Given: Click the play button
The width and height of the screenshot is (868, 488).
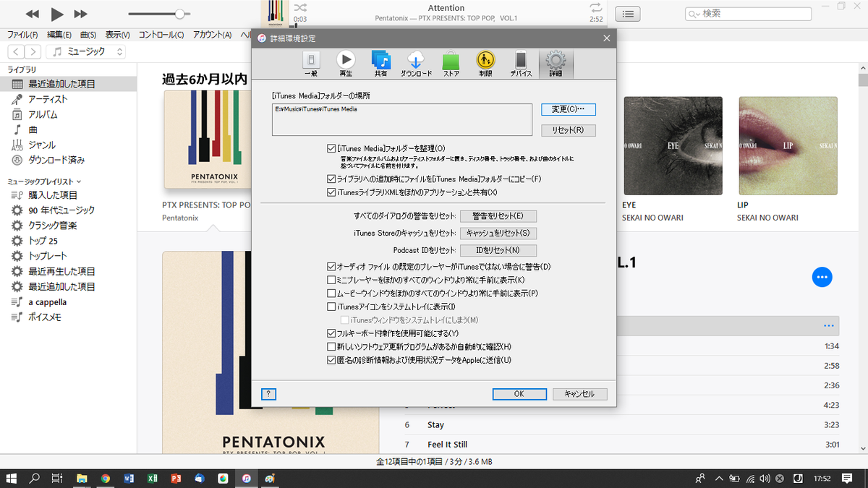Looking at the screenshot, I should click(x=57, y=14).
